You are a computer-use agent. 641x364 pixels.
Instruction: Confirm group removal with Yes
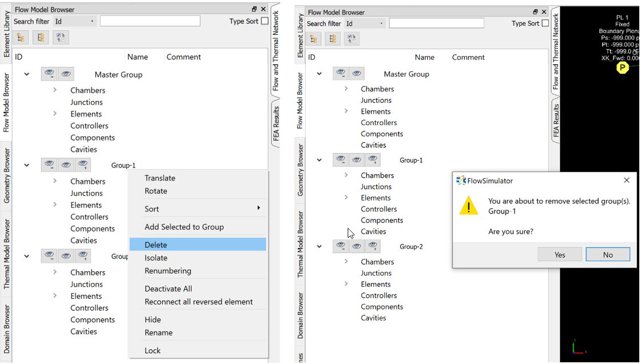559,255
